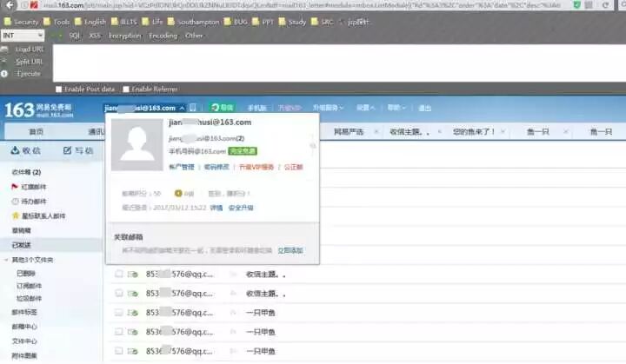Click the green 易信 button
Screen dimensions: 626x364
223,108
